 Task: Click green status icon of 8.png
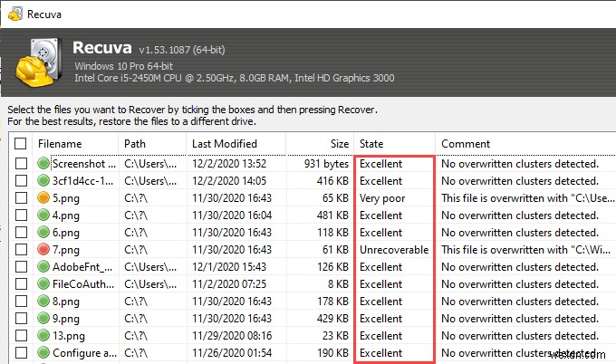43,302
